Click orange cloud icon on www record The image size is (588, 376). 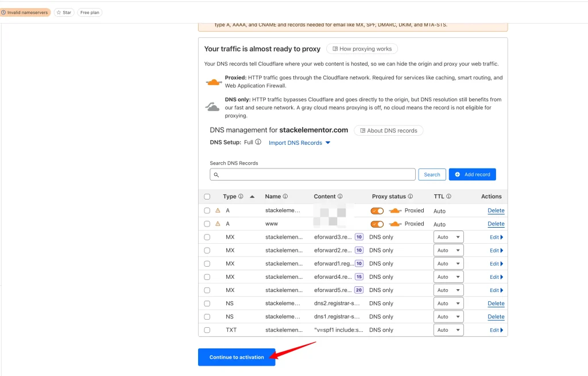tap(395, 224)
